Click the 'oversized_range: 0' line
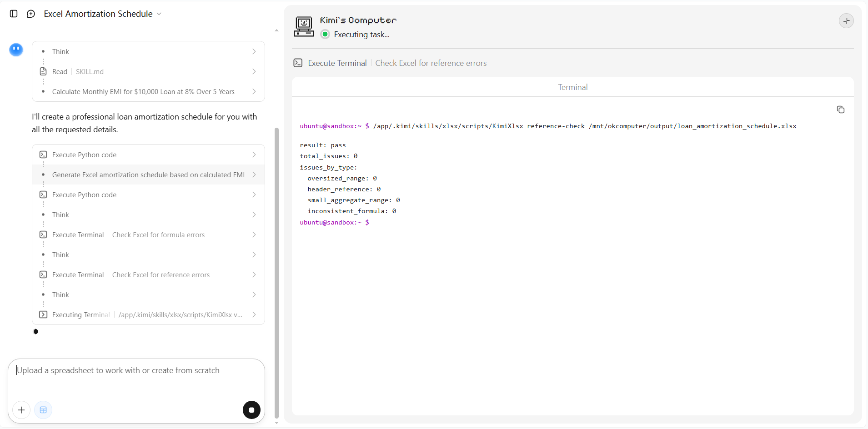 [x=342, y=178]
